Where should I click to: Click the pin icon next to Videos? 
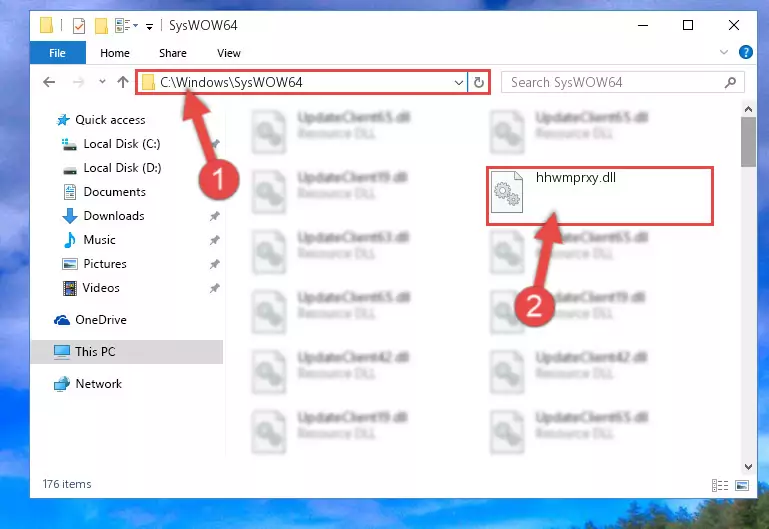[x=214, y=288]
